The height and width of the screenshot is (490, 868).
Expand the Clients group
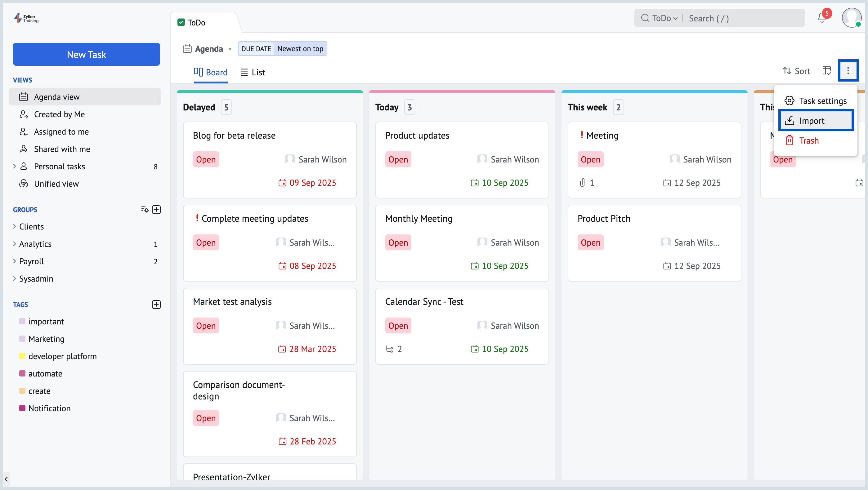point(15,226)
